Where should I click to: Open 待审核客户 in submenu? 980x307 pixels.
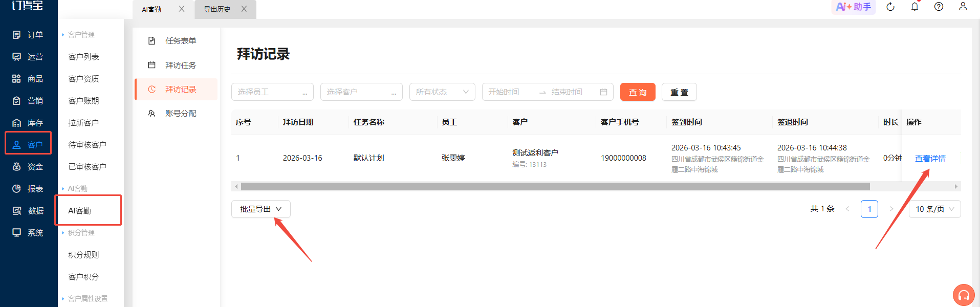coord(88,145)
